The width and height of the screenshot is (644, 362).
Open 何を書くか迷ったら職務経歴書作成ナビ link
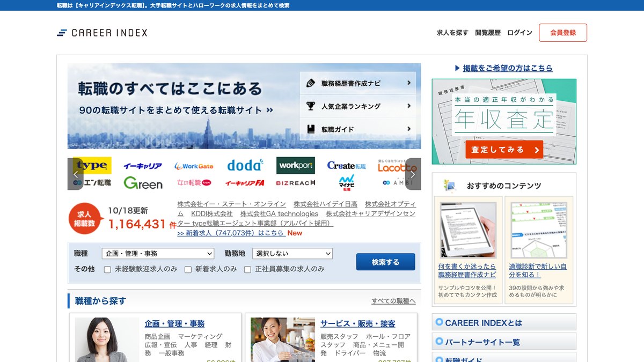(x=467, y=270)
